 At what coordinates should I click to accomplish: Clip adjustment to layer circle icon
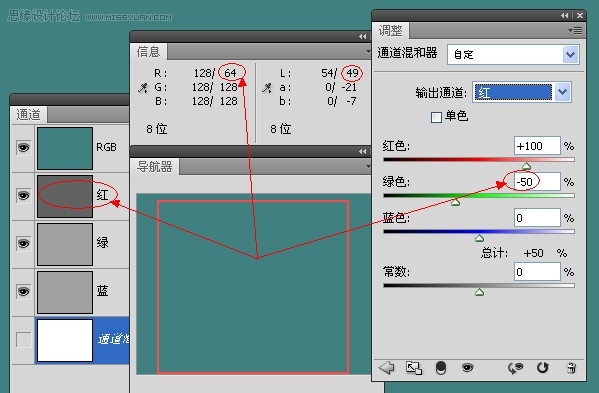coord(441,368)
